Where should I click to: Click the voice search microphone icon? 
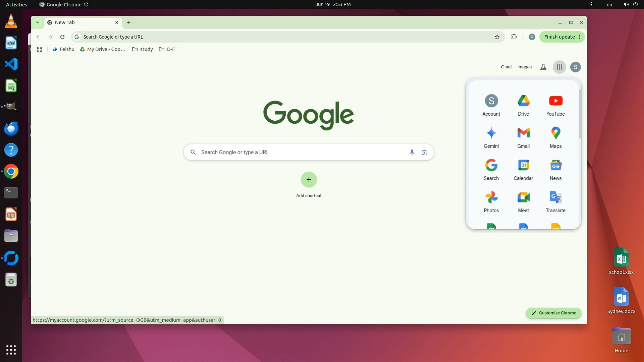pos(412,152)
